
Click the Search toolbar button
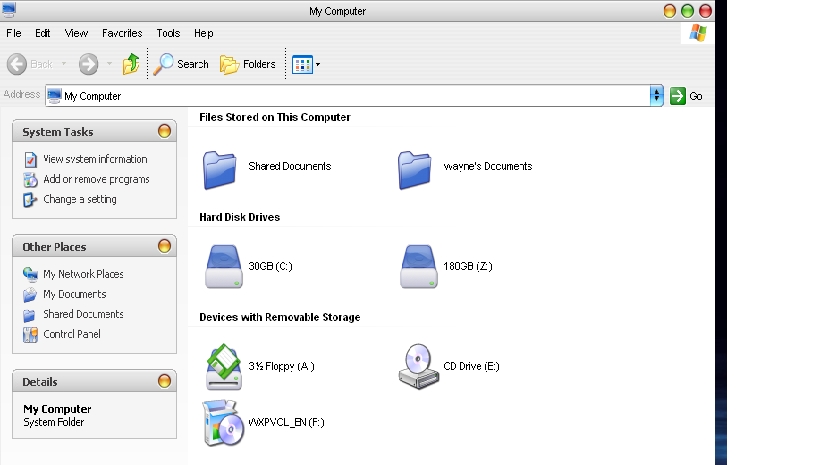point(182,64)
